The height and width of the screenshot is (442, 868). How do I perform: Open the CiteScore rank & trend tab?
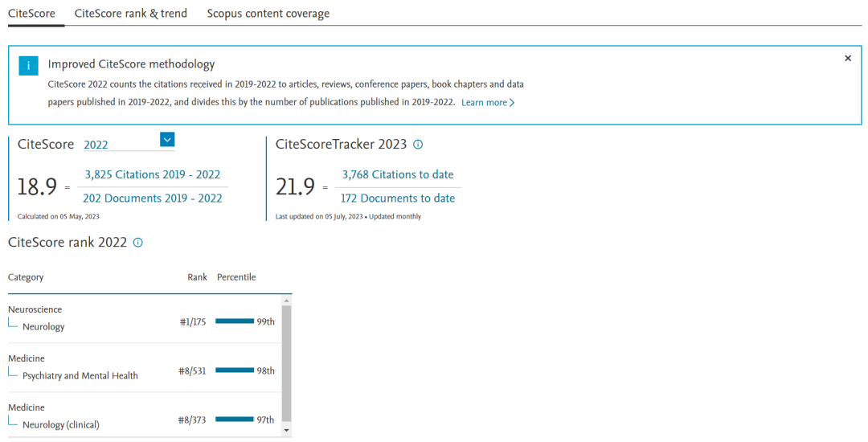coord(131,14)
